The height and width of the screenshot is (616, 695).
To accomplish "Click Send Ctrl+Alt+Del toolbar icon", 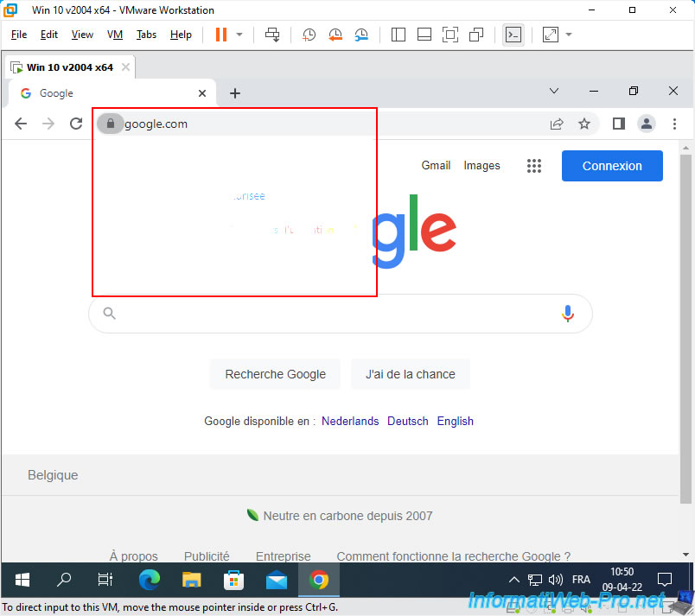I will pos(272,35).
